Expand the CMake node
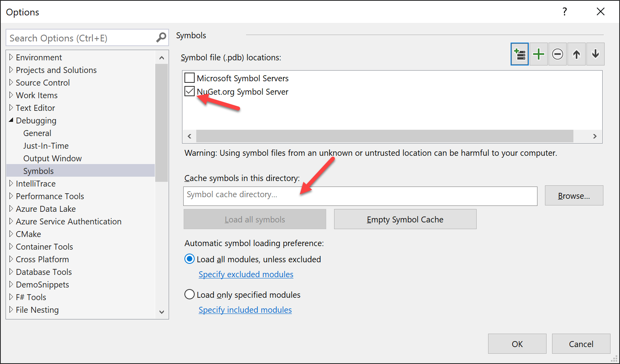This screenshot has width=620, height=364. pos(11,234)
